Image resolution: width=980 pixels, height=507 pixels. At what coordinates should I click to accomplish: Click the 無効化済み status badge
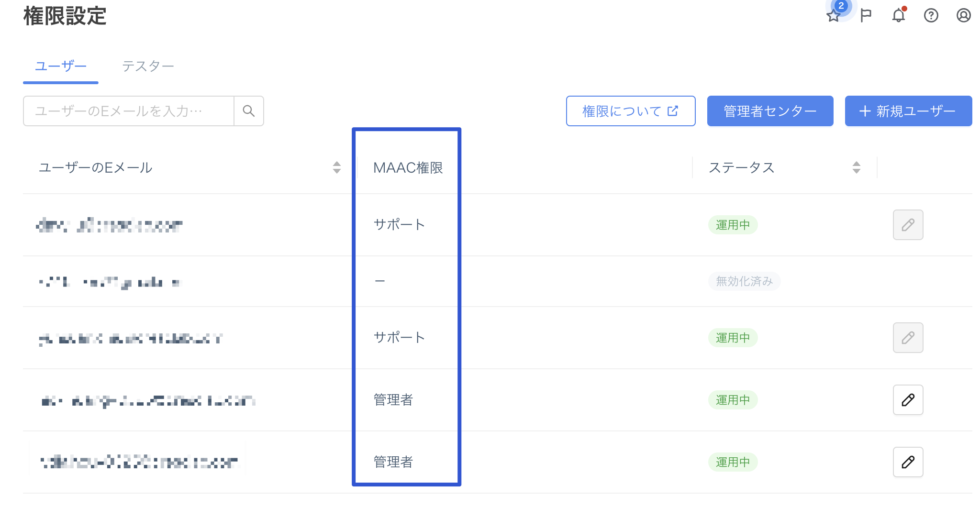pyautogui.click(x=744, y=281)
